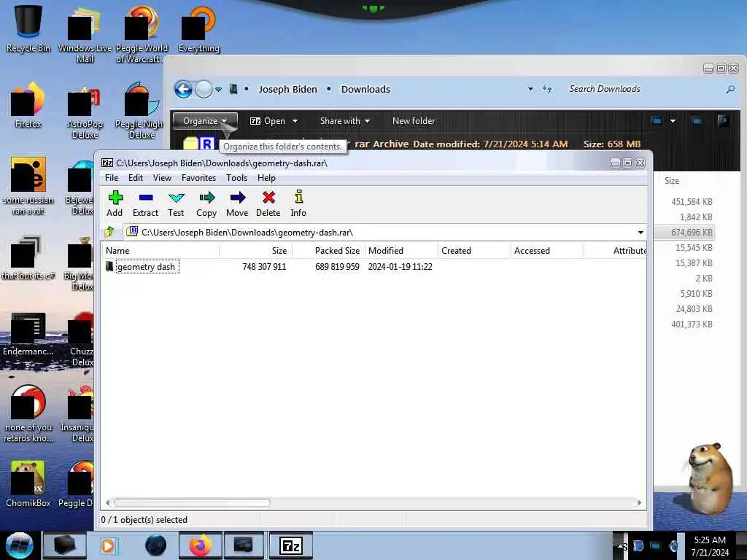Expand the Open with arrow in Explorer
Viewport: 747px width, 560px height.
click(295, 121)
